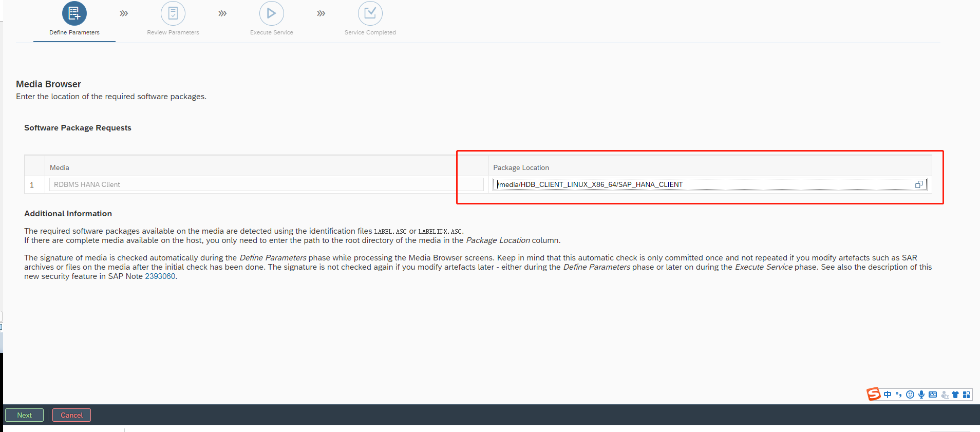Image resolution: width=980 pixels, height=432 pixels.
Task: Click the Review Parameters step icon
Action: click(173, 13)
